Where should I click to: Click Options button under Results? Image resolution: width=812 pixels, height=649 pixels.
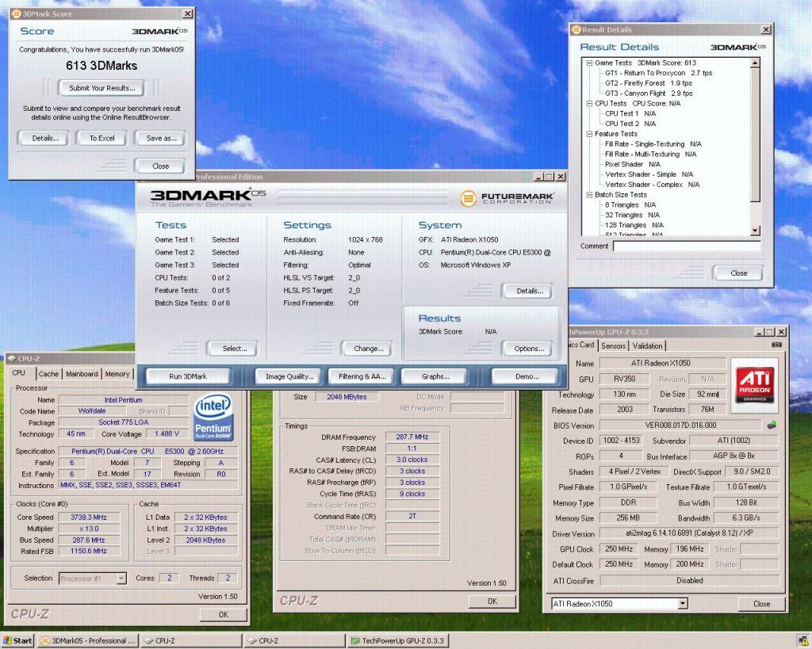(529, 349)
